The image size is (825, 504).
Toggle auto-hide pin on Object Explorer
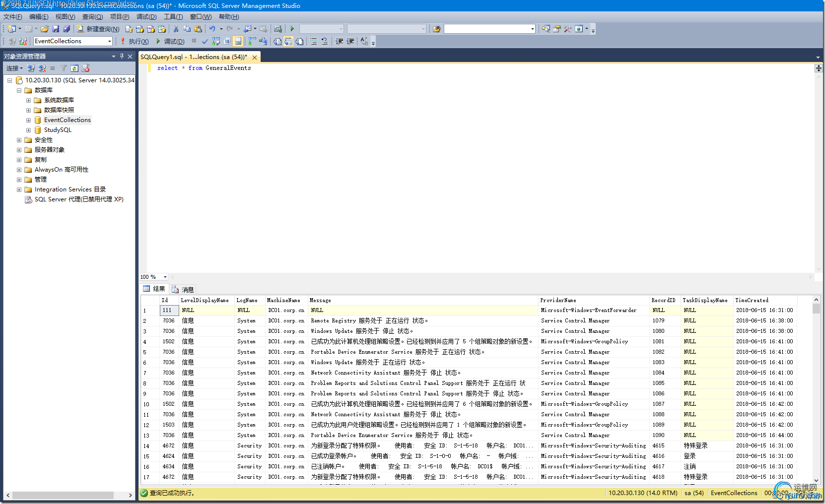point(122,57)
